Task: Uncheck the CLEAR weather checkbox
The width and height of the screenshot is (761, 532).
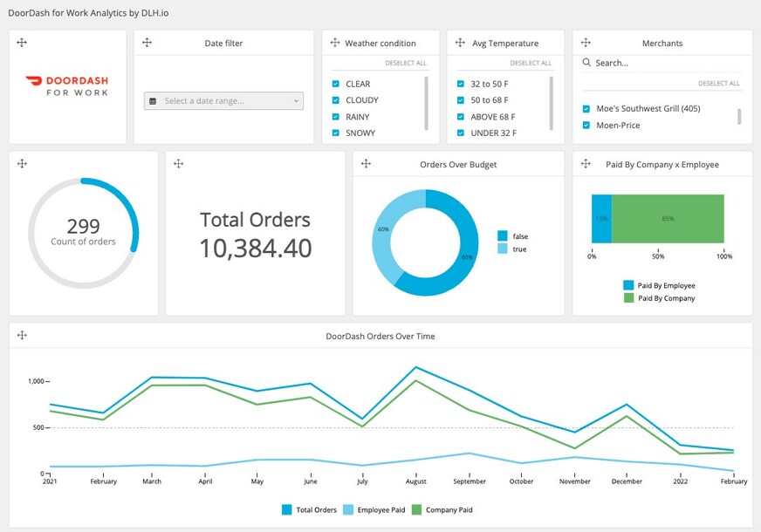Action: [335, 84]
